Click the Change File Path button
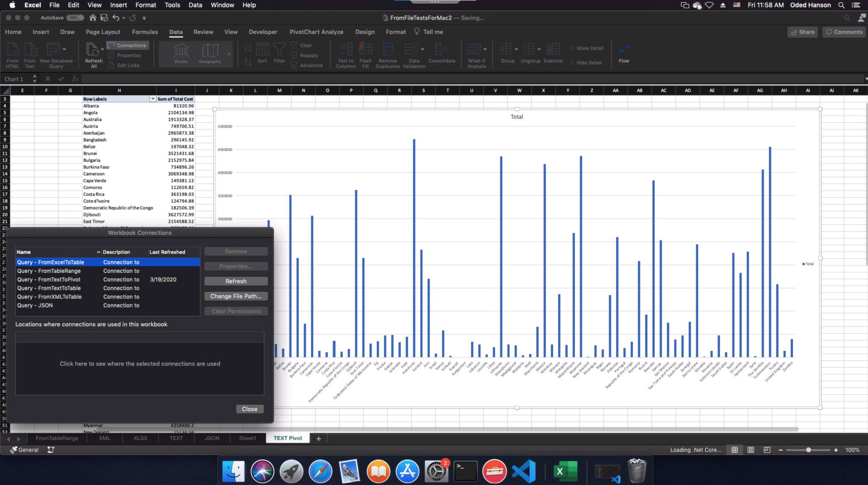This screenshot has height=485, width=868. point(236,296)
